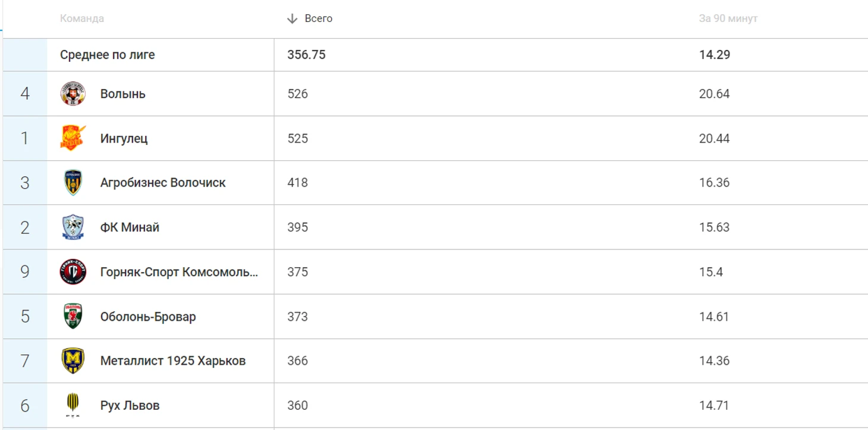Open the Ингулец team page

pos(124,138)
